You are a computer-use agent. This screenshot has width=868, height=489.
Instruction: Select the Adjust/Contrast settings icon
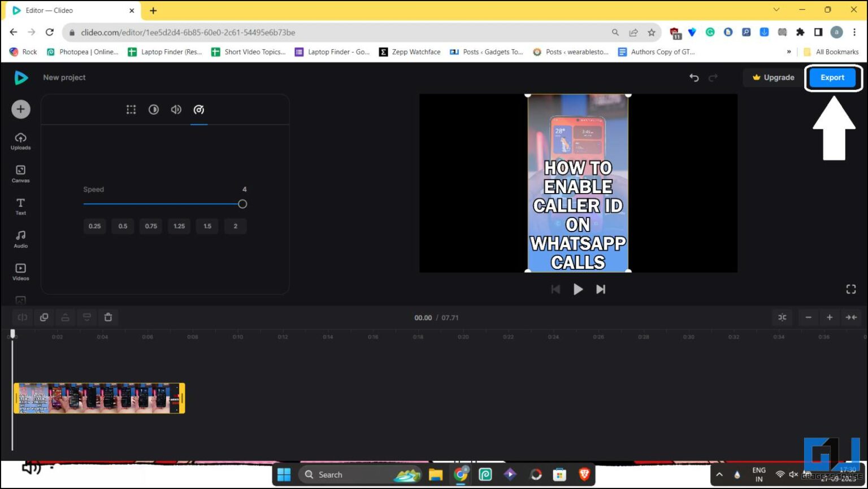click(154, 110)
